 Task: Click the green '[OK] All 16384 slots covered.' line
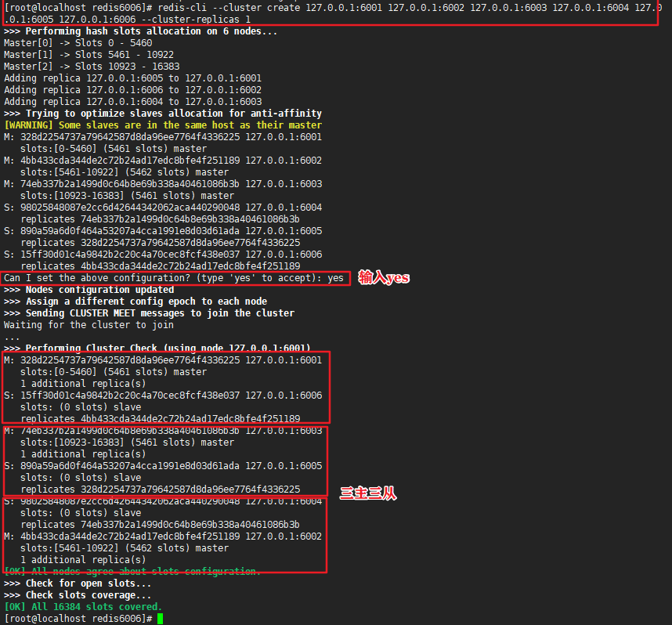(x=83, y=607)
